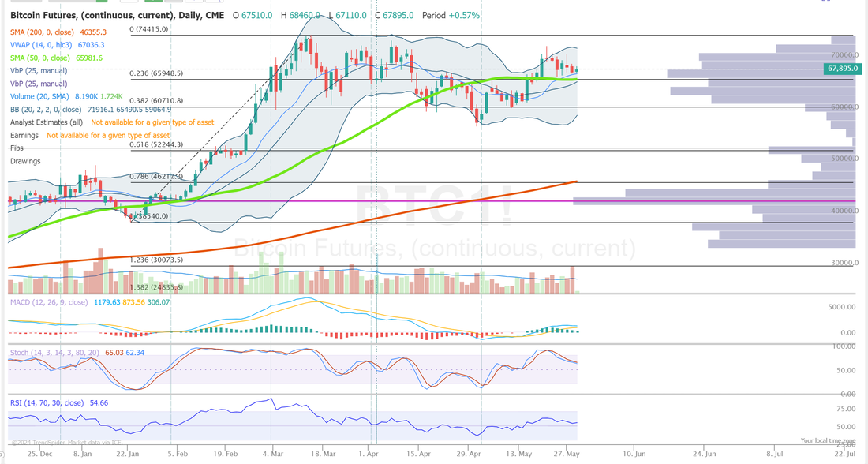This screenshot has width=868, height=464.
Task: Open the RSI (14, 70, 30, close) label
Action: (x=47, y=403)
